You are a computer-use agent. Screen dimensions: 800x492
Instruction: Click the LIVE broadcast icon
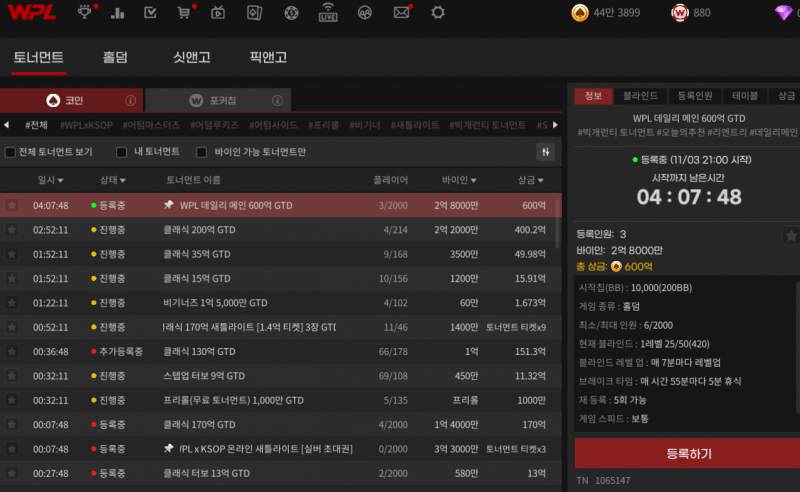(x=328, y=13)
